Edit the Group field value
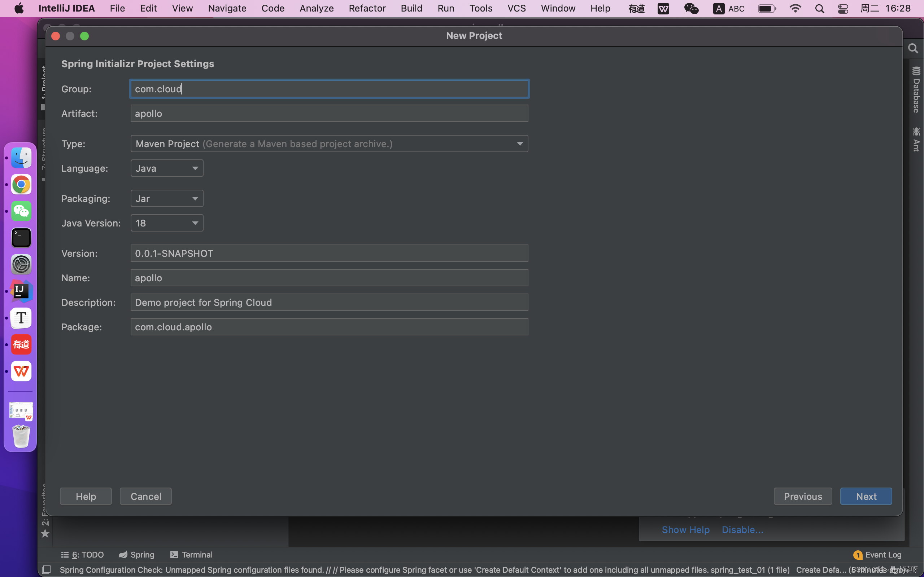The width and height of the screenshot is (924, 577). (329, 88)
